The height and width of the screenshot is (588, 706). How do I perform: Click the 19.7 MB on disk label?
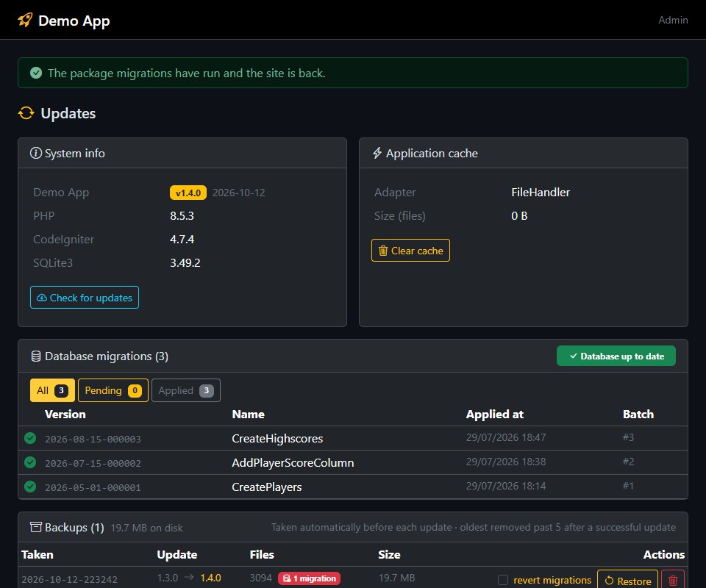pyautogui.click(x=147, y=528)
